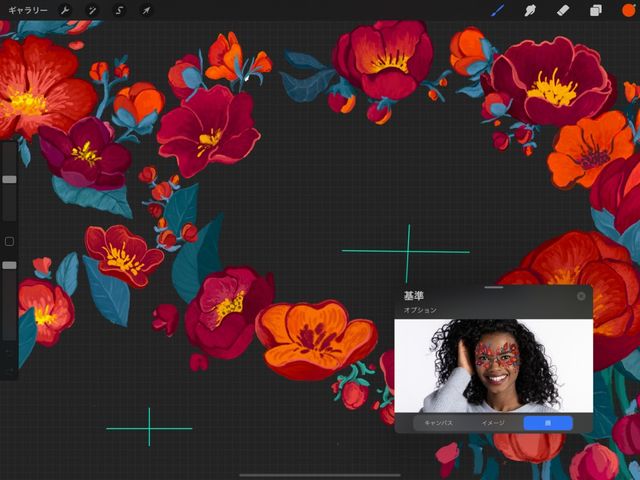Open the orange active color swatch
This screenshot has height=480, width=640.
point(629,10)
